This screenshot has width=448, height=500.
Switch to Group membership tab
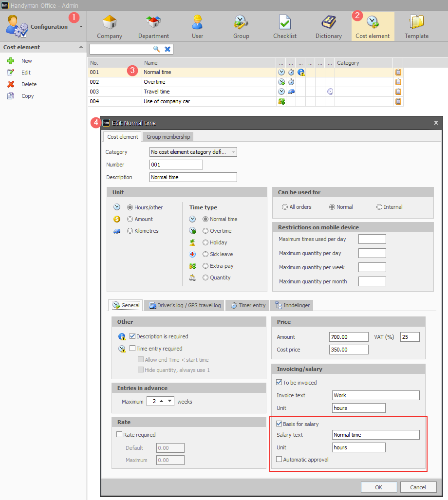[x=168, y=137]
